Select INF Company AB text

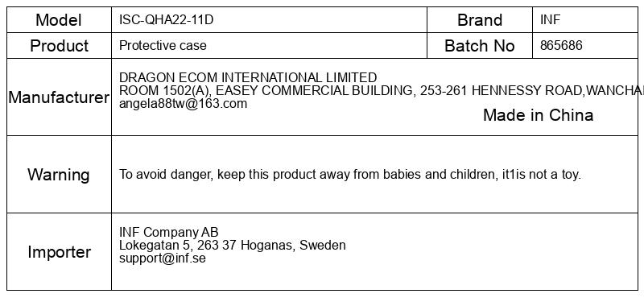coord(169,232)
